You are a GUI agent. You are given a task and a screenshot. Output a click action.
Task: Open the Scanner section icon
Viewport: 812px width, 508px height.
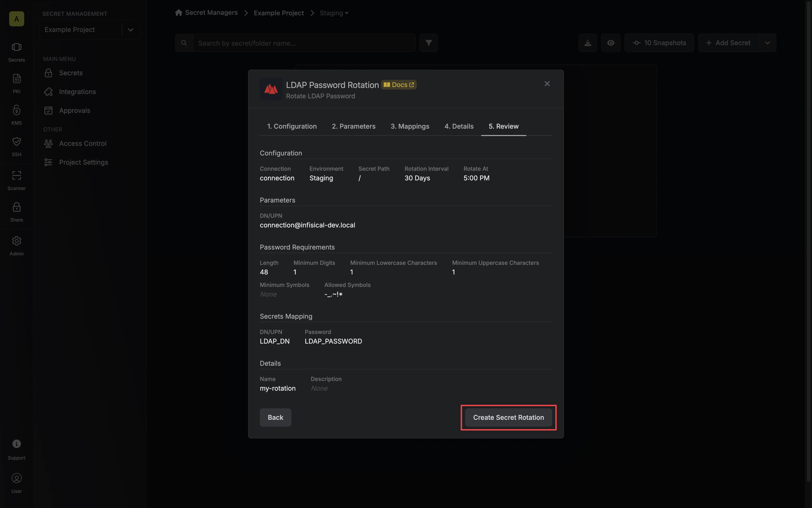coord(16,175)
